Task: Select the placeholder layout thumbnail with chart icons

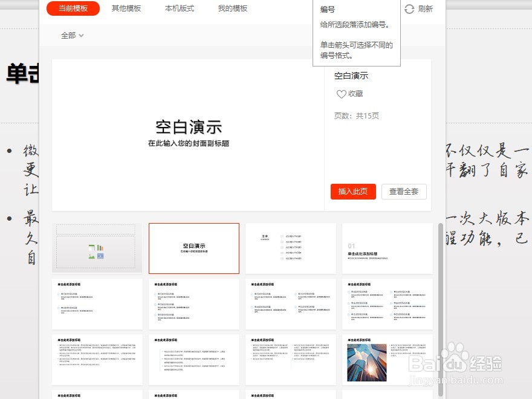Action: point(97,248)
